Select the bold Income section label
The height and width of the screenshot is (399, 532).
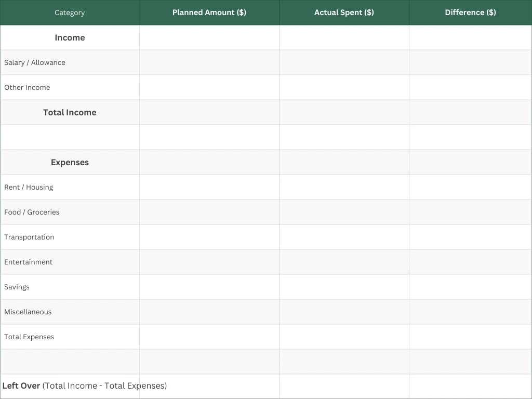(70, 37)
